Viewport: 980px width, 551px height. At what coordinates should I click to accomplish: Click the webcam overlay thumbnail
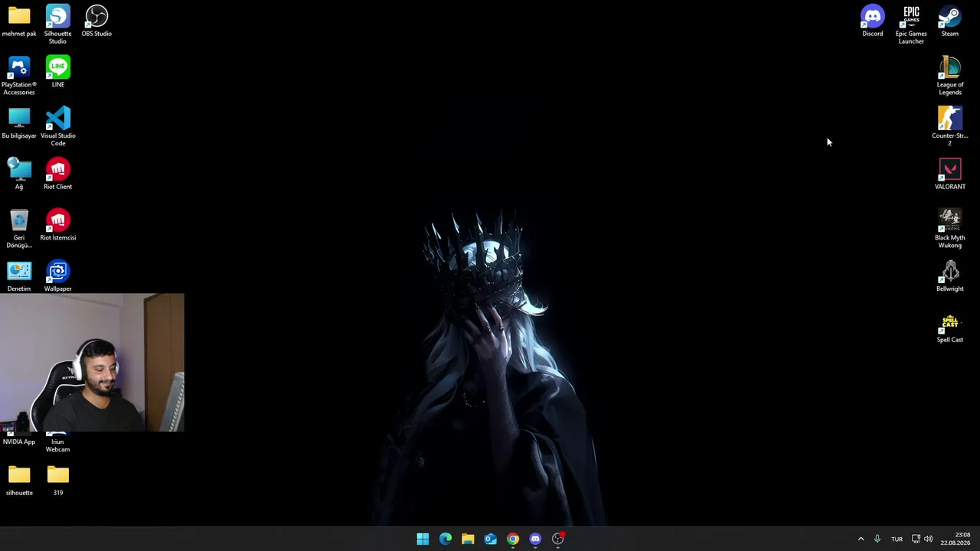coord(92,363)
